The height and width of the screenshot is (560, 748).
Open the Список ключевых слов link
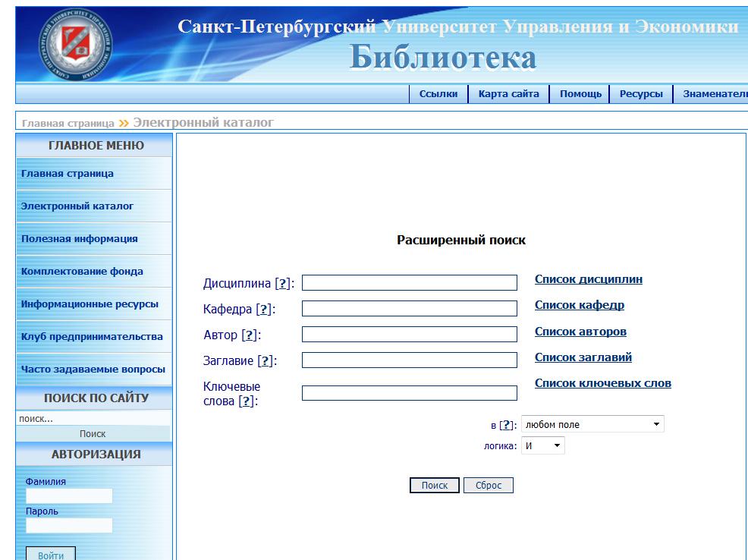tap(603, 383)
